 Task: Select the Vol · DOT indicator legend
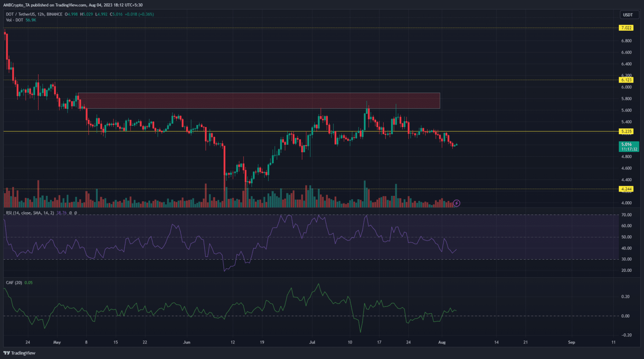click(15, 20)
